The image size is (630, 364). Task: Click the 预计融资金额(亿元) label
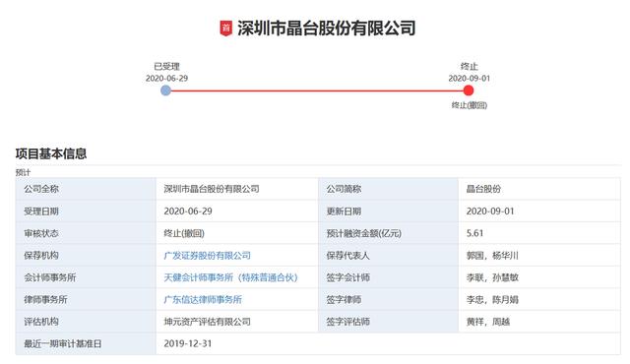click(x=363, y=233)
